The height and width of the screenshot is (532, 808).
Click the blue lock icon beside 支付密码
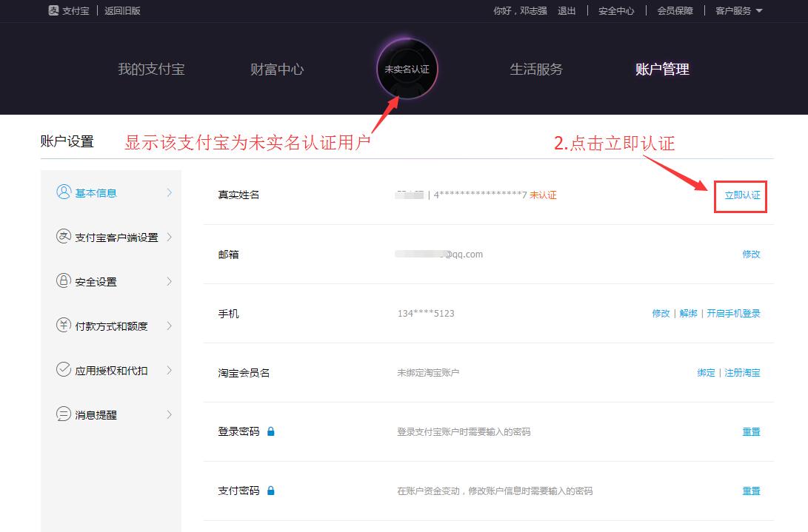271,491
